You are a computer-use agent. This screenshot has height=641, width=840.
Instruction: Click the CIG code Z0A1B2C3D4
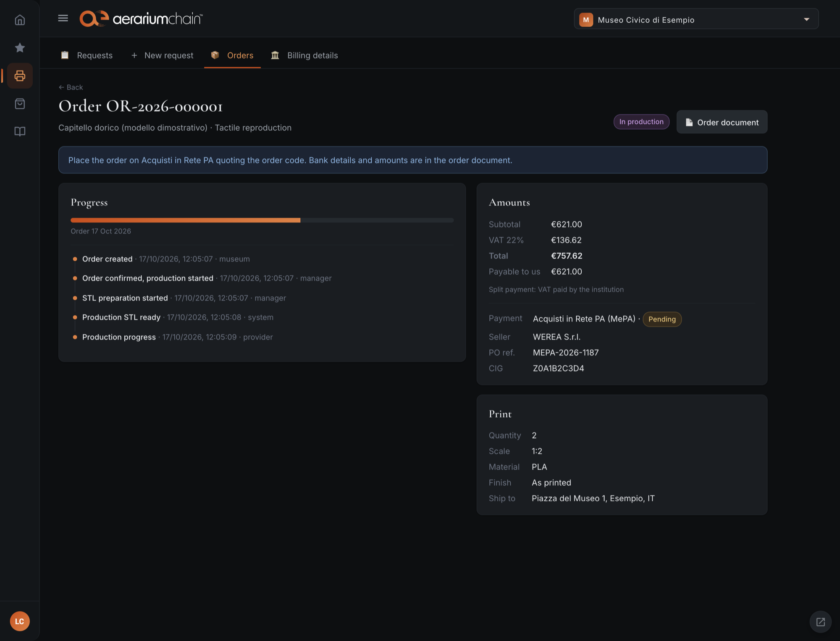pos(558,368)
